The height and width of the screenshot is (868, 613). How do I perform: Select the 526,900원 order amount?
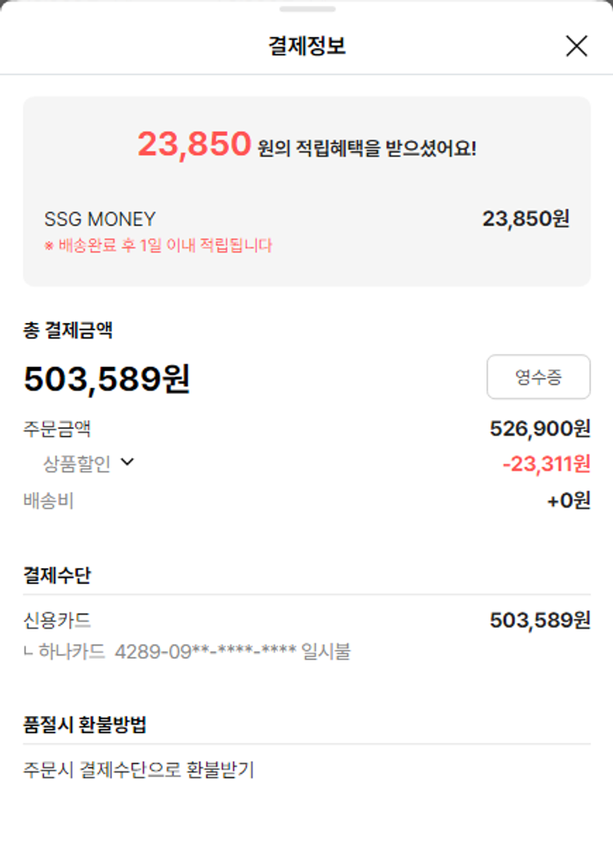pos(539,428)
